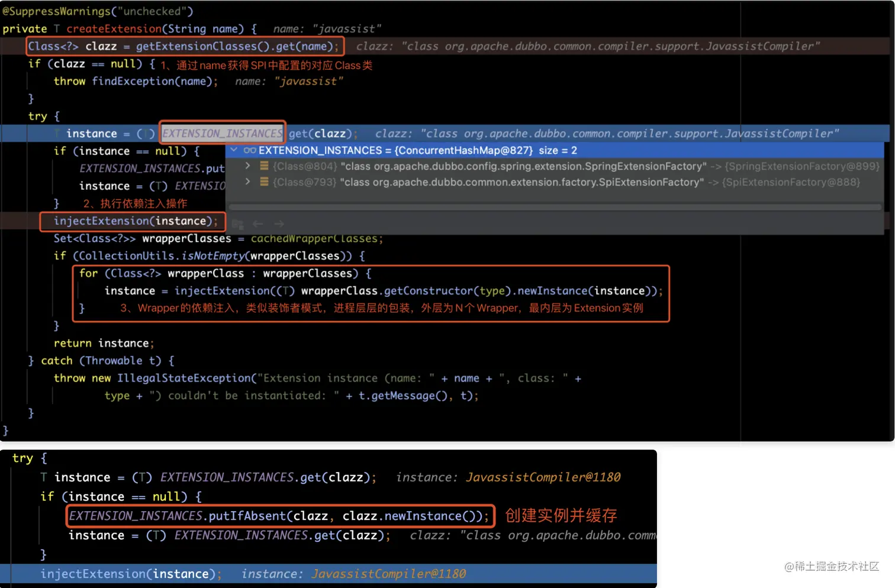
Task: Click @SuppressWarnings annotation at top
Action: tap(98, 11)
